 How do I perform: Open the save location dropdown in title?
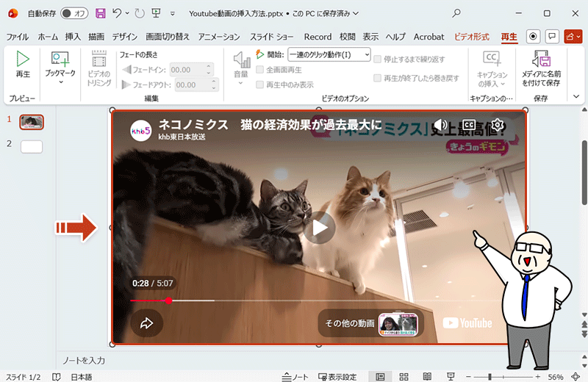click(x=356, y=13)
